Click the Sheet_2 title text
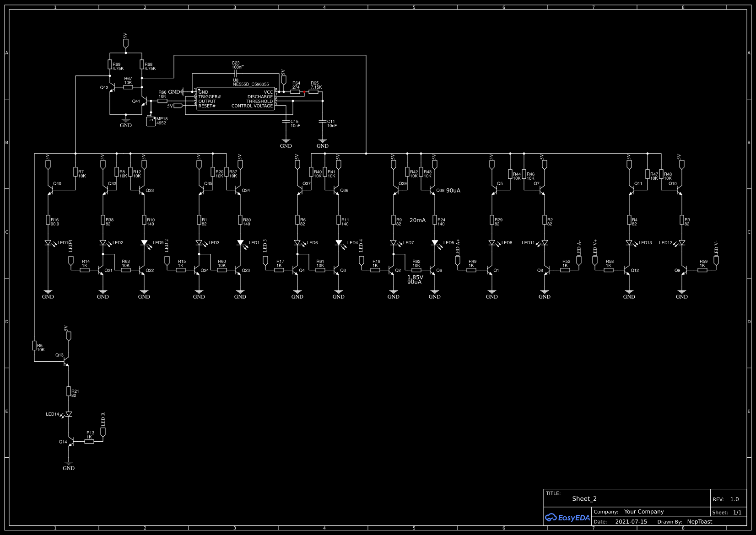 (x=584, y=499)
